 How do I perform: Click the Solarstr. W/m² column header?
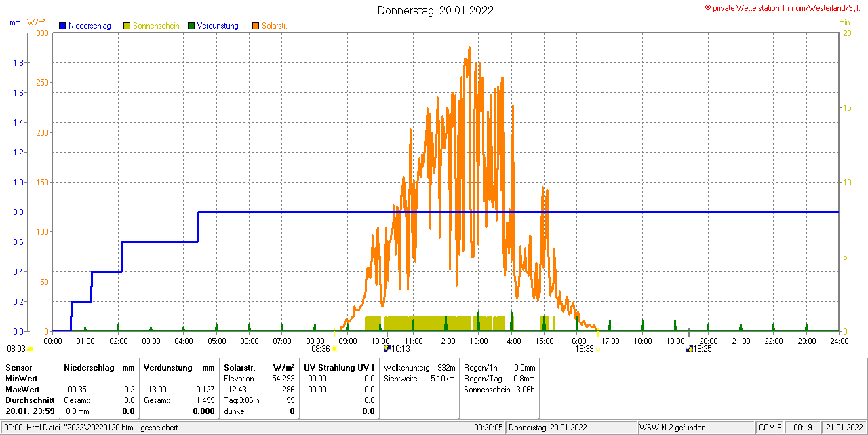point(259,367)
